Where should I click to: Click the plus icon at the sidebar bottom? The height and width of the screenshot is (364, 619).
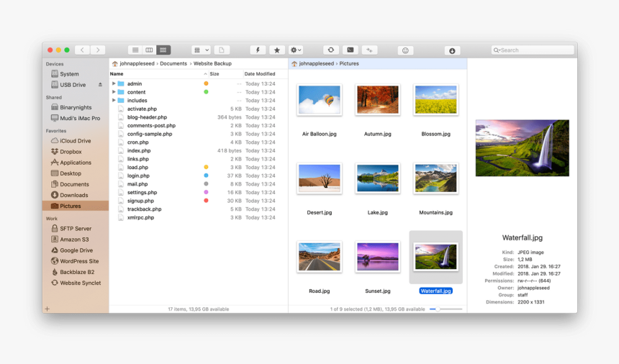48,309
